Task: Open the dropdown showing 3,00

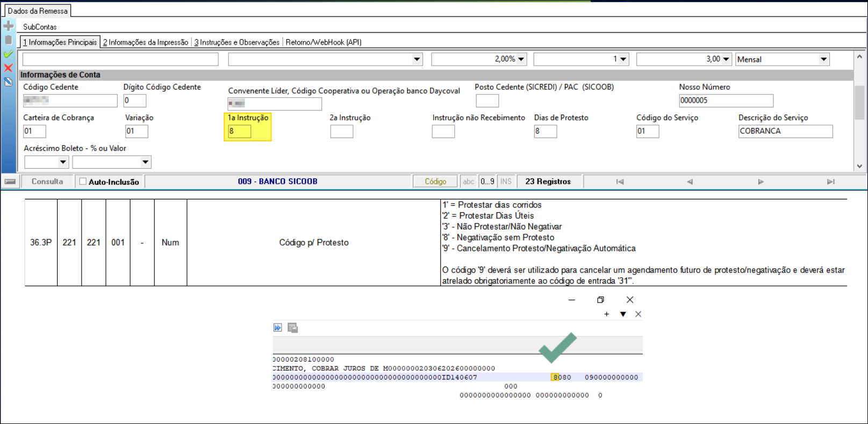Action: tap(726, 59)
